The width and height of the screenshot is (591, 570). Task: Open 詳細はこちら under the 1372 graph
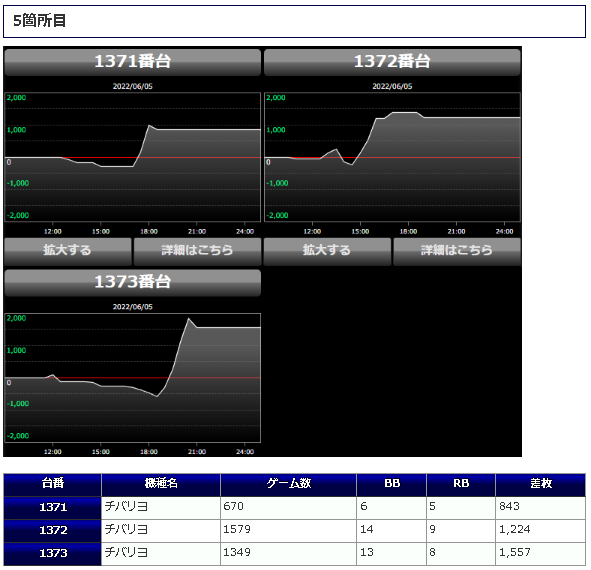point(457,251)
